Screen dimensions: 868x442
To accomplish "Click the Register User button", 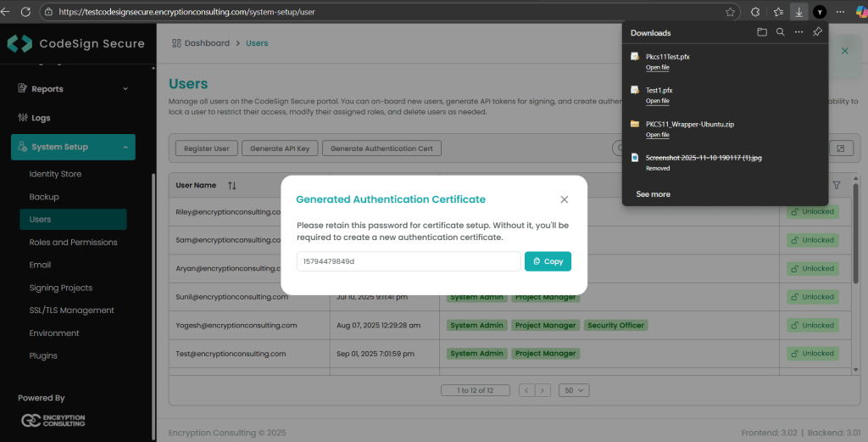I will 207,148.
